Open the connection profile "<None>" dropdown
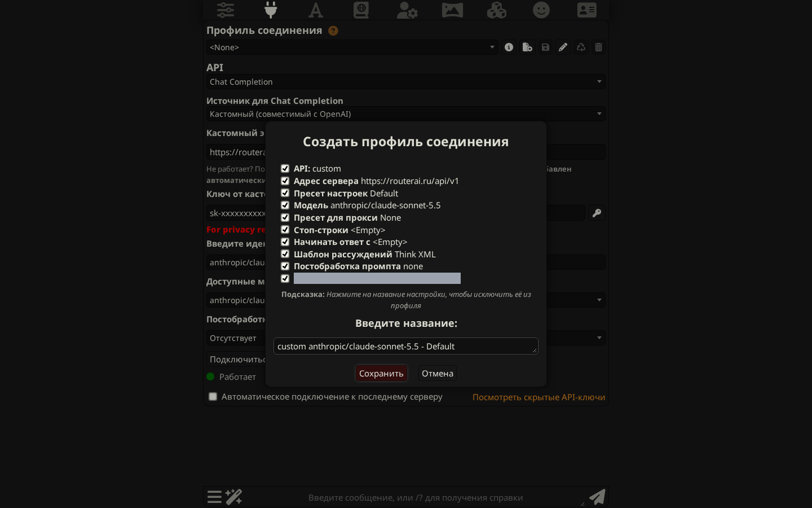 [352, 47]
